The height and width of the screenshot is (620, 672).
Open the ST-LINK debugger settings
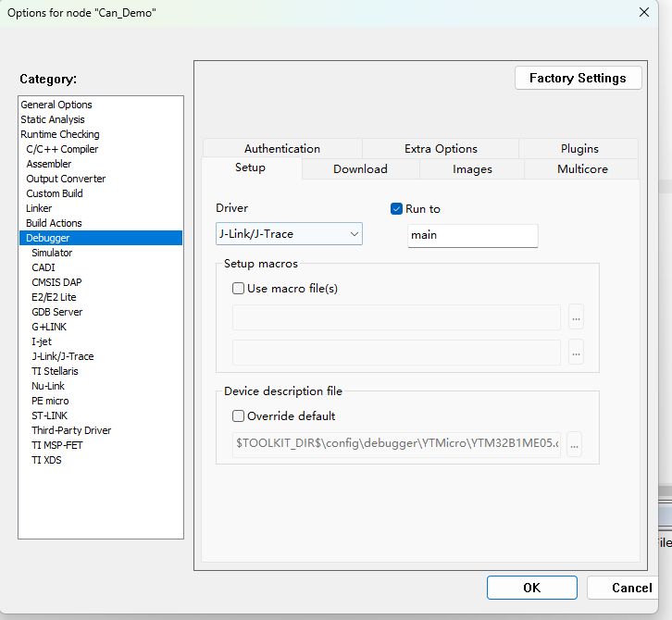(x=50, y=415)
